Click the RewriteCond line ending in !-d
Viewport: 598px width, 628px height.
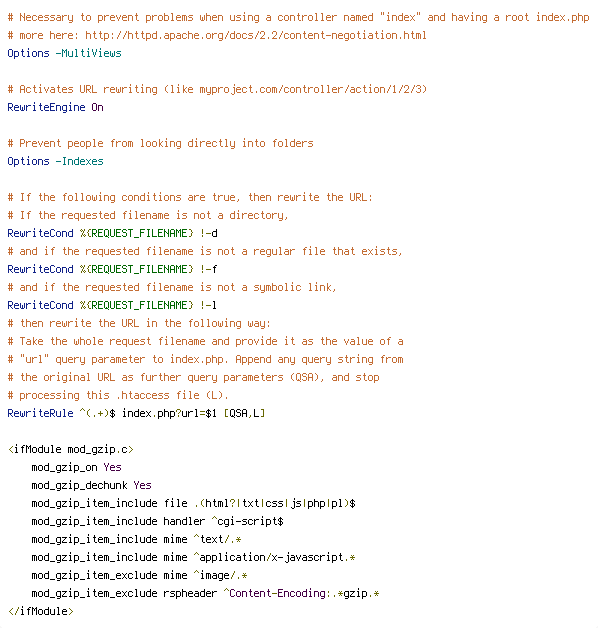tap(112, 233)
